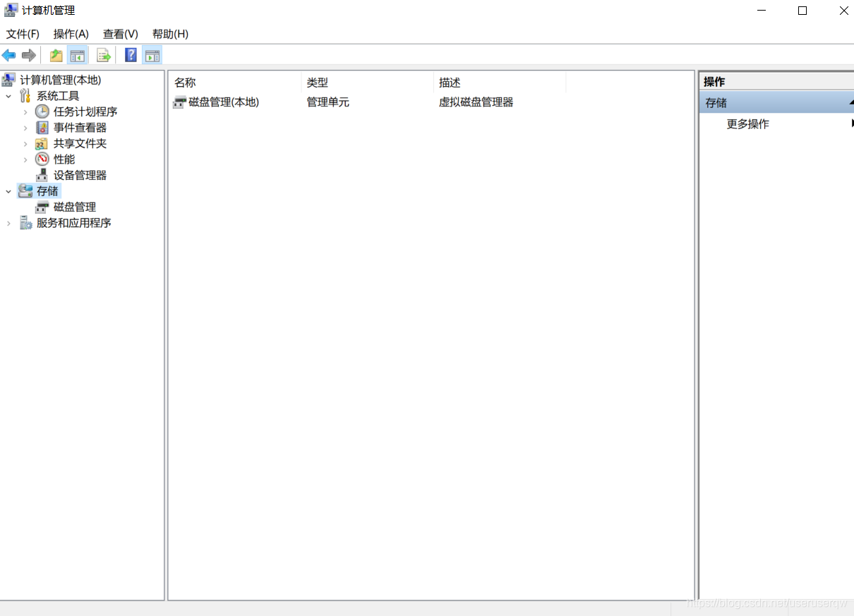Click the 服务和应用程序 icon
The height and width of the screenshot is (616, 854).
point(25,223)
